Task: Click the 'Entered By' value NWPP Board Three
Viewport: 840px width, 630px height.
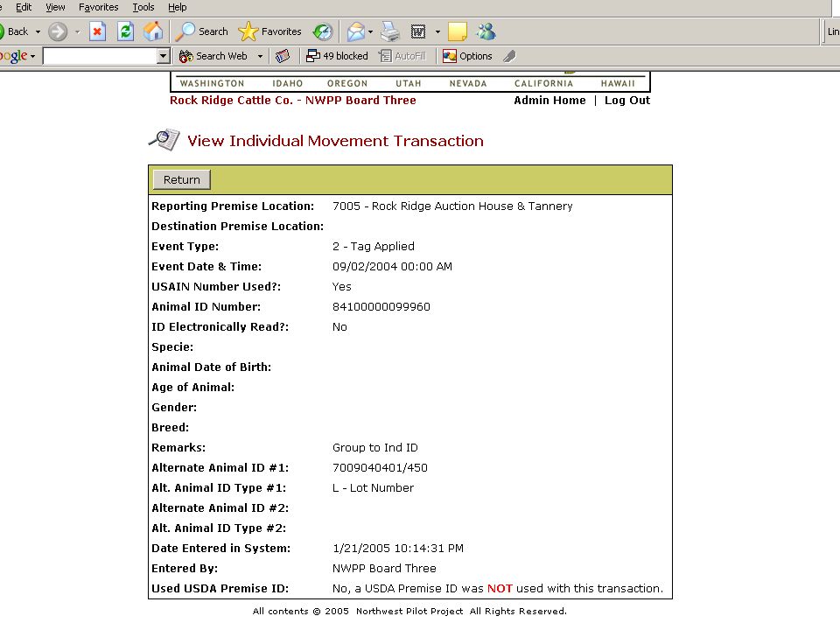Action: point(384,569)
